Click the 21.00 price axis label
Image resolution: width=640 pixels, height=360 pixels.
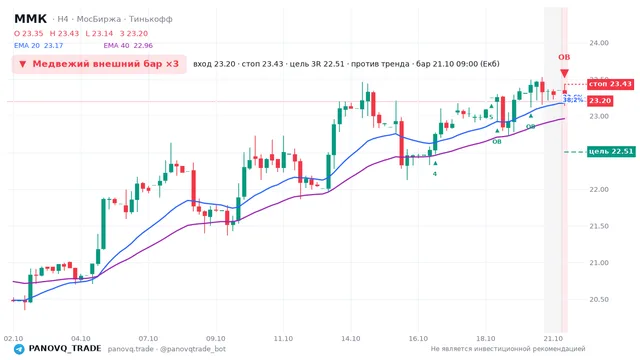click(599, 263)
